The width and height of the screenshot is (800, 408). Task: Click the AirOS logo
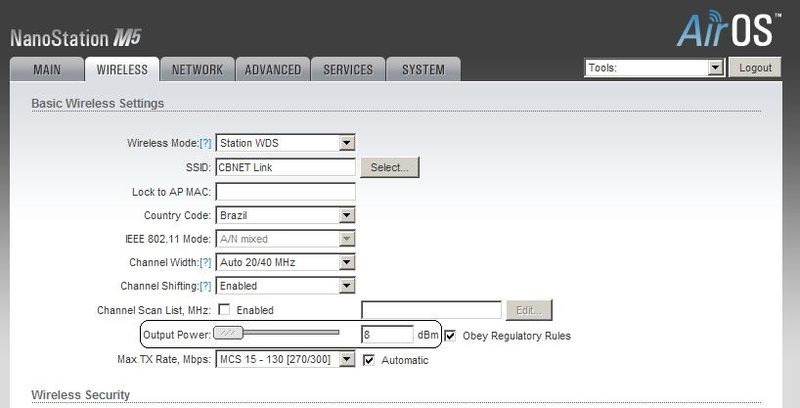tap(729, 30)
